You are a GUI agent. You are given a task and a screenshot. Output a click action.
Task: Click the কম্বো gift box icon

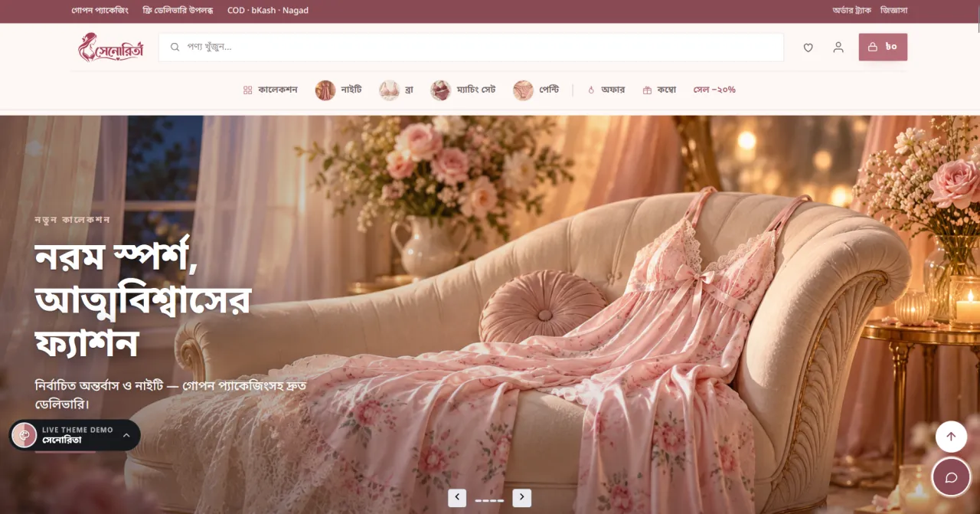coord(647,90)
